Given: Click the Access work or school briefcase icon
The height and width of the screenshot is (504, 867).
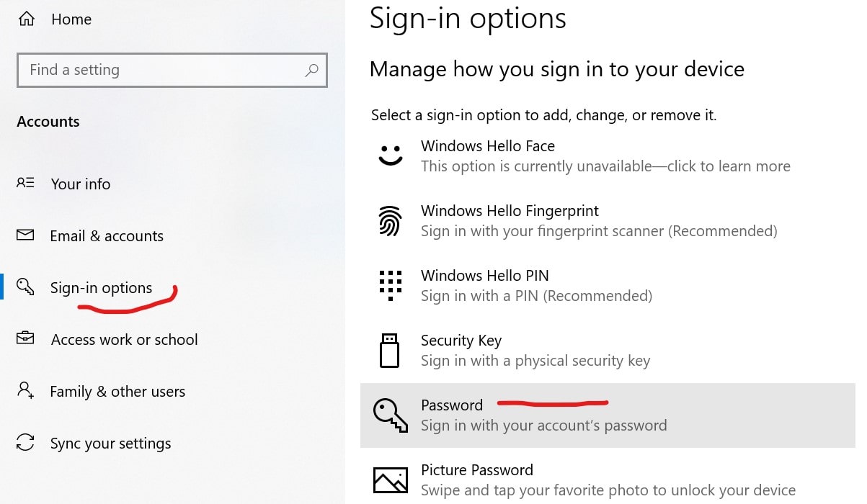Looking at the screenshot, I should [x=25, y=338].
